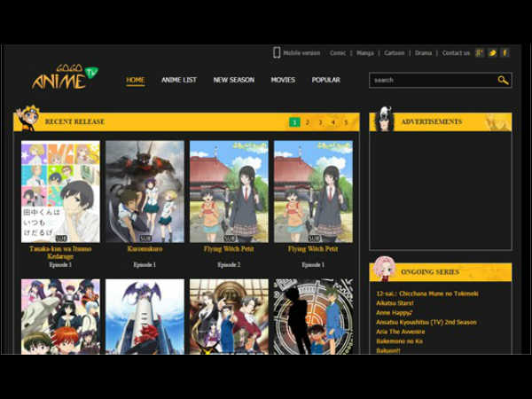Open Flying Witch Petit Episode 2 thumbnail
The height and width of the screenshot is (399, 532).
pos(229,192)
